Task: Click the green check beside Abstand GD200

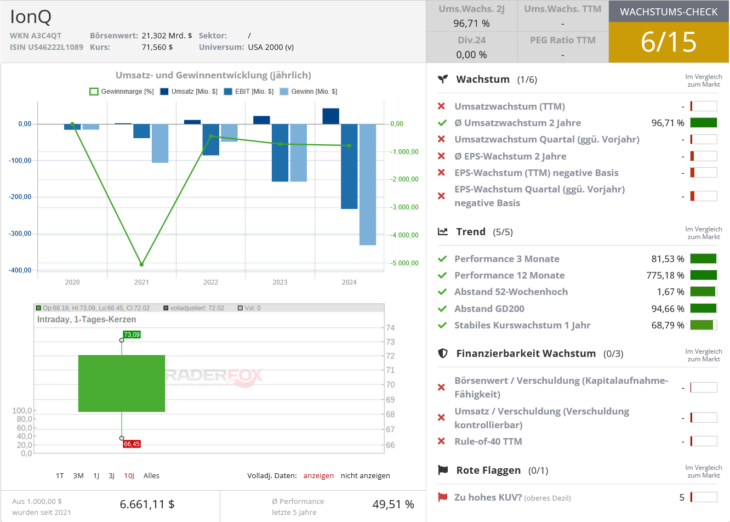Action: tap(442, 309)
